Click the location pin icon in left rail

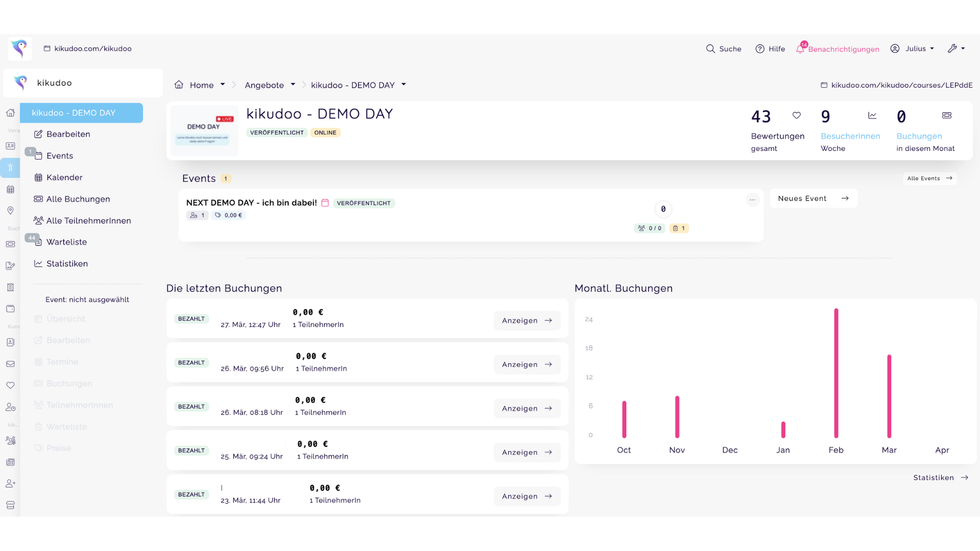pyautogui.click(x=10, y=211)
